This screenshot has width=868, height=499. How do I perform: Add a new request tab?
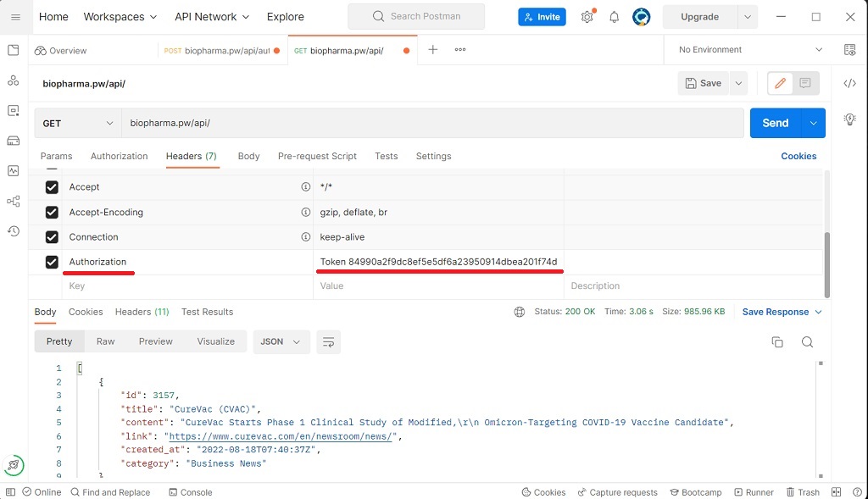pos(433,50)
